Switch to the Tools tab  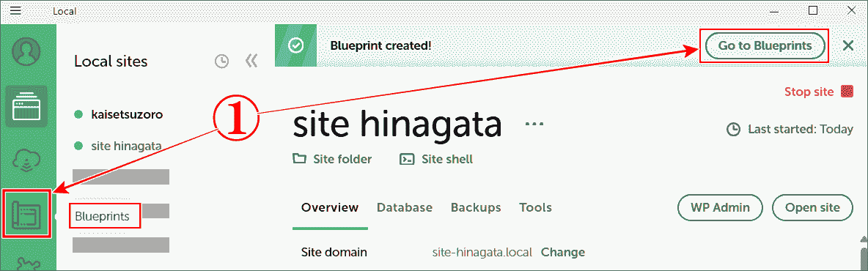(535, 208)
